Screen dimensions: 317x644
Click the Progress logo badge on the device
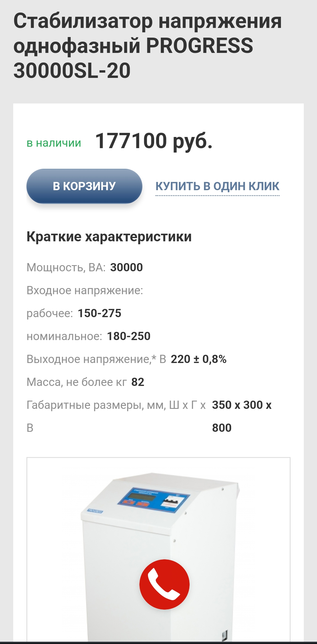95,511
